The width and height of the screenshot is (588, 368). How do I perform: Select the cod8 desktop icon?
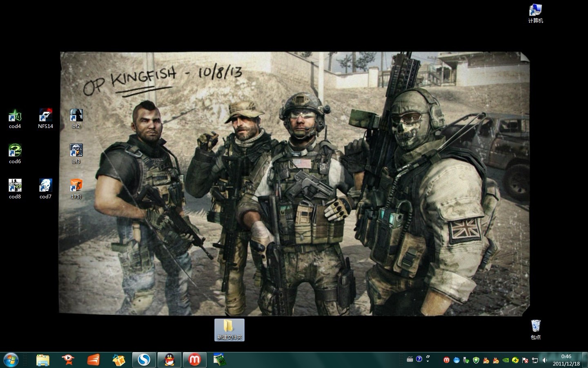coord(15,189)
